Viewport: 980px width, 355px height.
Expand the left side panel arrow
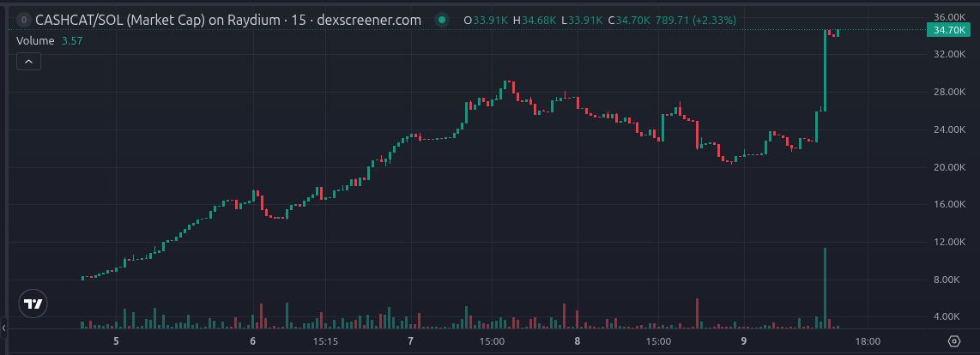coord(3,328)
